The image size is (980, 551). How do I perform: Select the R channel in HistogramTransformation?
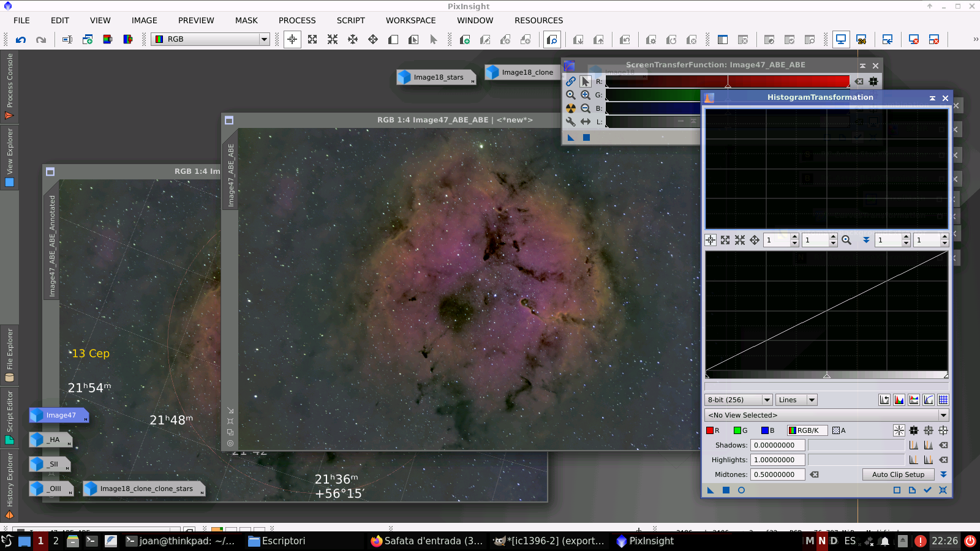[x=712, y=430]
